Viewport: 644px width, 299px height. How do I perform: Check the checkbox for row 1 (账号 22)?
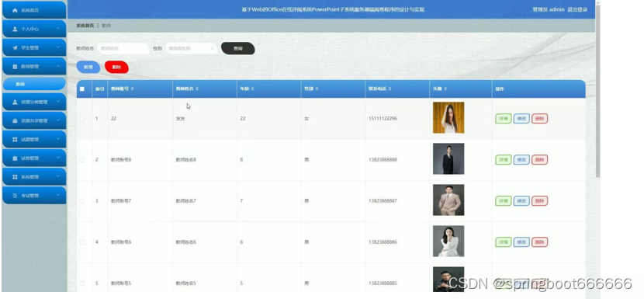point(82,119)
